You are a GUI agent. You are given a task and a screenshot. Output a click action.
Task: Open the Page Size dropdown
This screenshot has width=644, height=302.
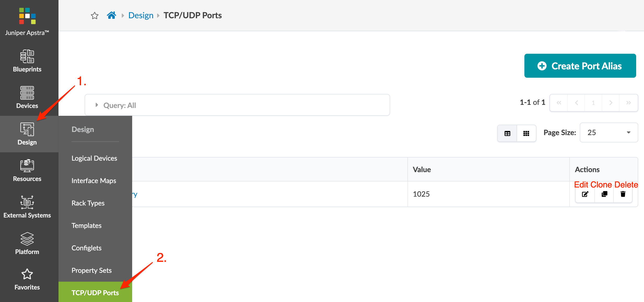(x=608, y=132)
